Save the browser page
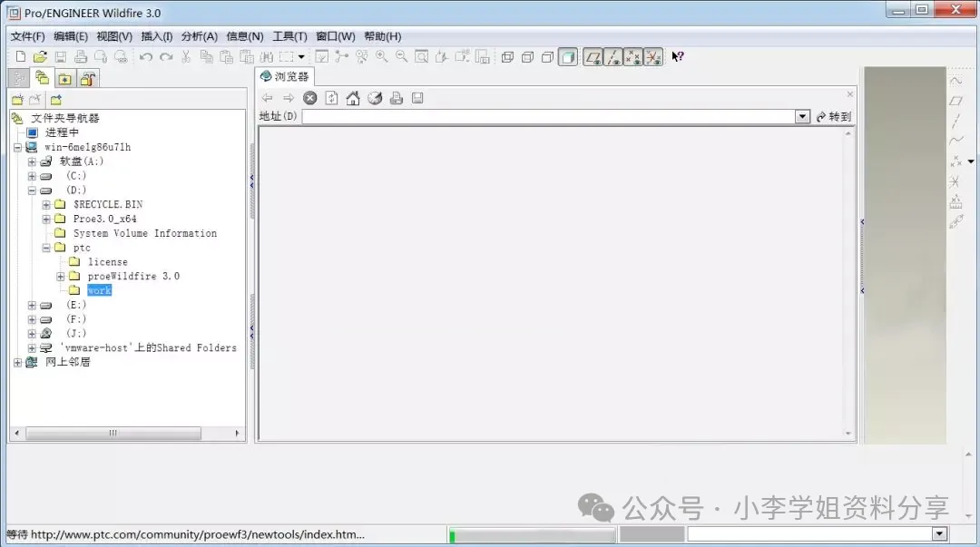 click(417, 98)
